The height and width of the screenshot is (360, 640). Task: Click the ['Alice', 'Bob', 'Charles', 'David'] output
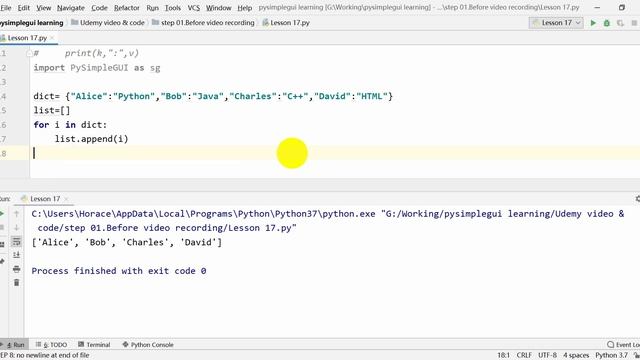click(127, 242)
